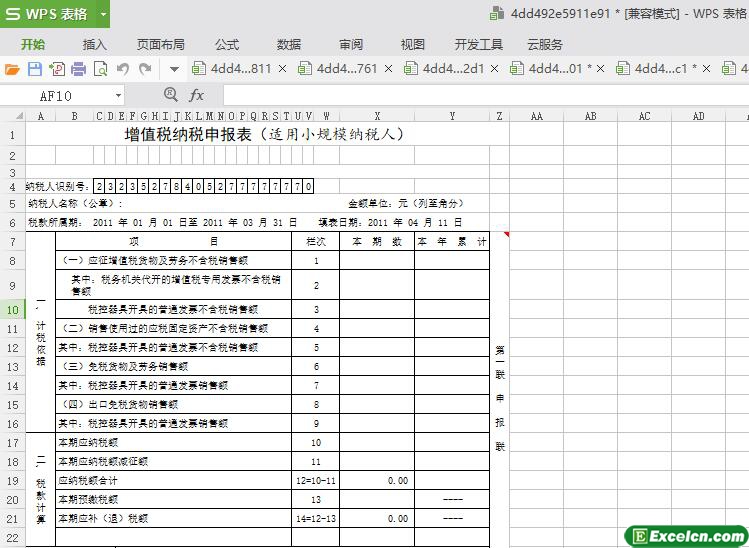Select row header 1
Image resolution: width=749 pixels, height=548 pixels.
pyautogui.click(x=12, y=136)
